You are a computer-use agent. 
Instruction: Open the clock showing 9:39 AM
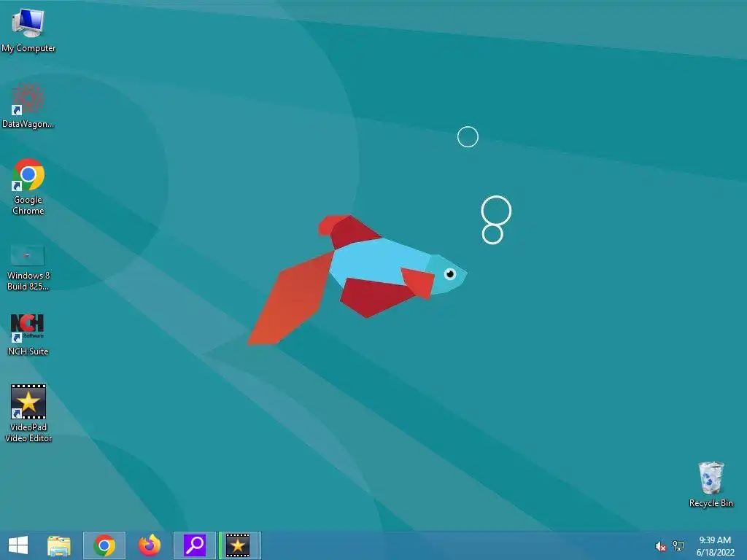715,546
